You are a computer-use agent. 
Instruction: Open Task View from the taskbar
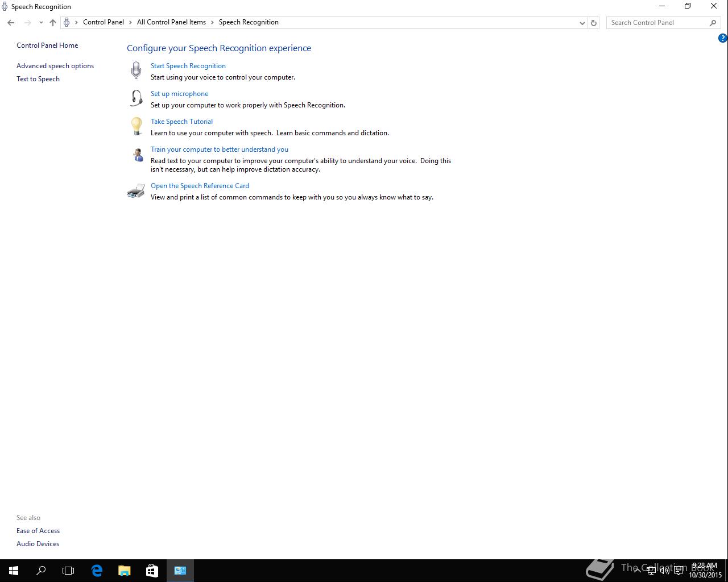pos(68,571)
